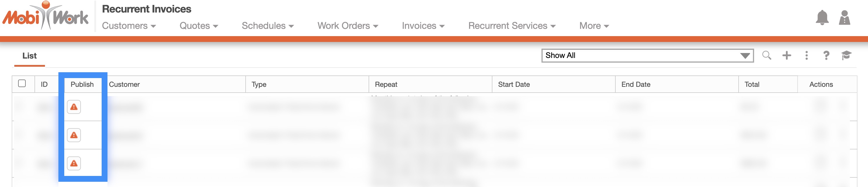
Task: Click the second row's publish warning icon
Action: 74,135
